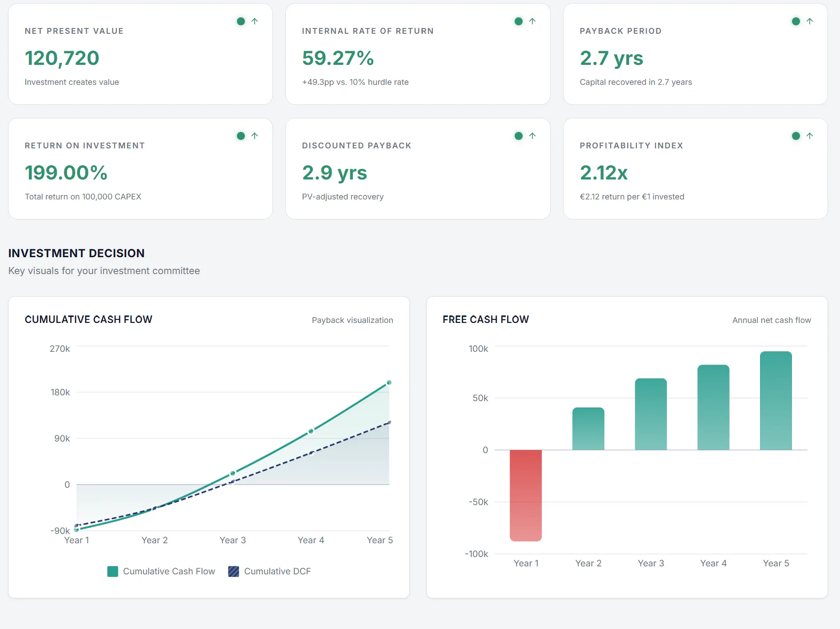The height and width of the screenshot is (629, 840).
Task: Select the 'Cumulative DCF' legend label
Action: coord(277,571)
